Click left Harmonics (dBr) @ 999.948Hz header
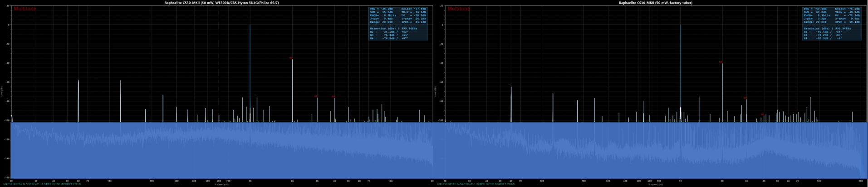Viewport: 868px width, 187px height. [x=393, y=29]
